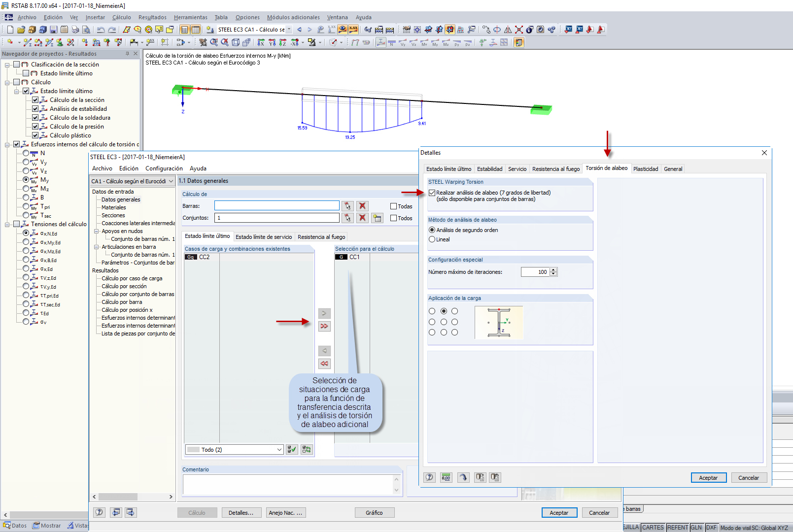Click the Redo arrow icon
This screenshot has height=532, width=793.
(x=112, y=30)
